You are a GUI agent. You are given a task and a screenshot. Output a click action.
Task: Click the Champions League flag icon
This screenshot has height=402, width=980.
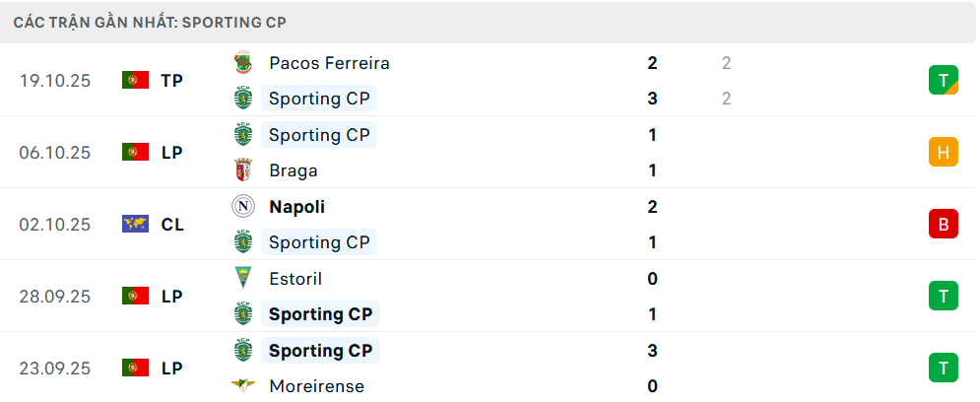pos(135,225)
